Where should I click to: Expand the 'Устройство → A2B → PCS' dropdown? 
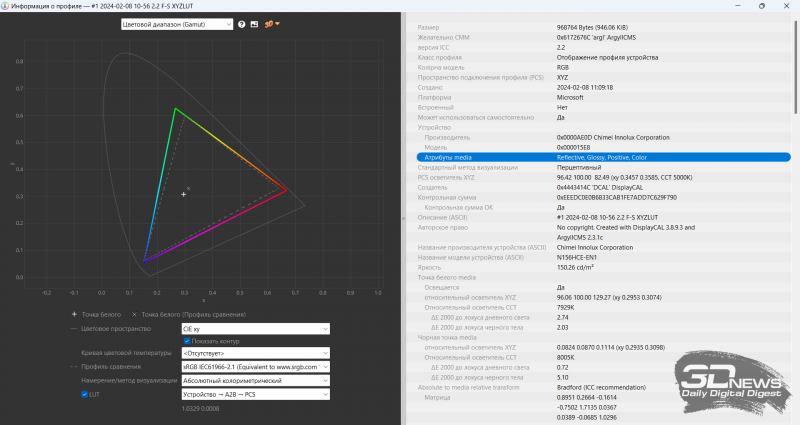[255, 394]
